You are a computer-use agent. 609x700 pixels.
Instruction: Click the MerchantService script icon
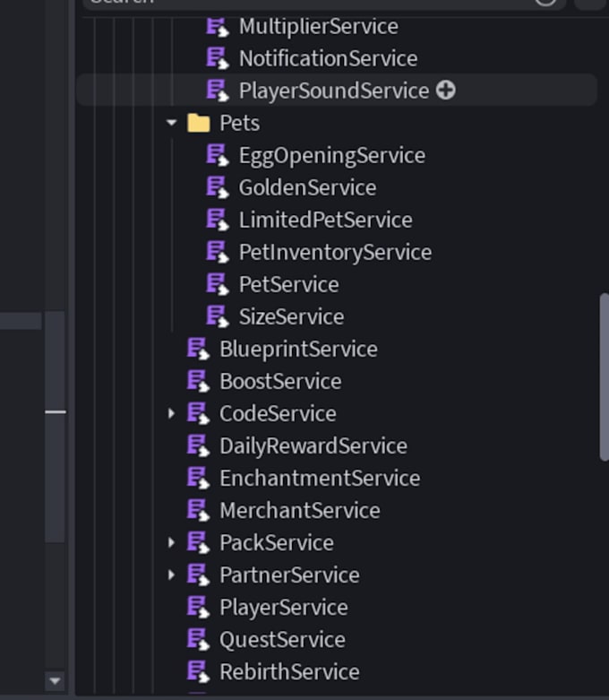198,510
